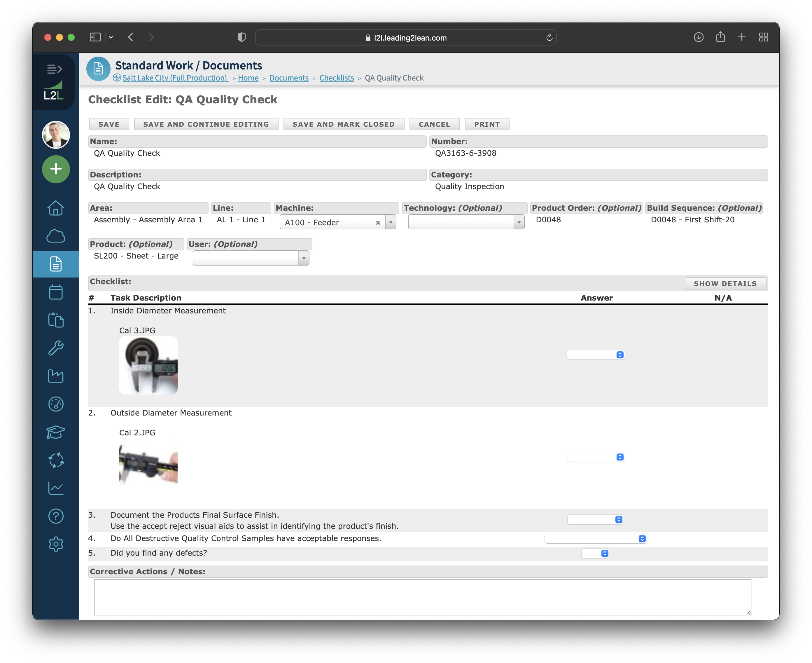Click into Corrective Actions notes text area
This screenshot has width=812, height=663.
[422, 597]
